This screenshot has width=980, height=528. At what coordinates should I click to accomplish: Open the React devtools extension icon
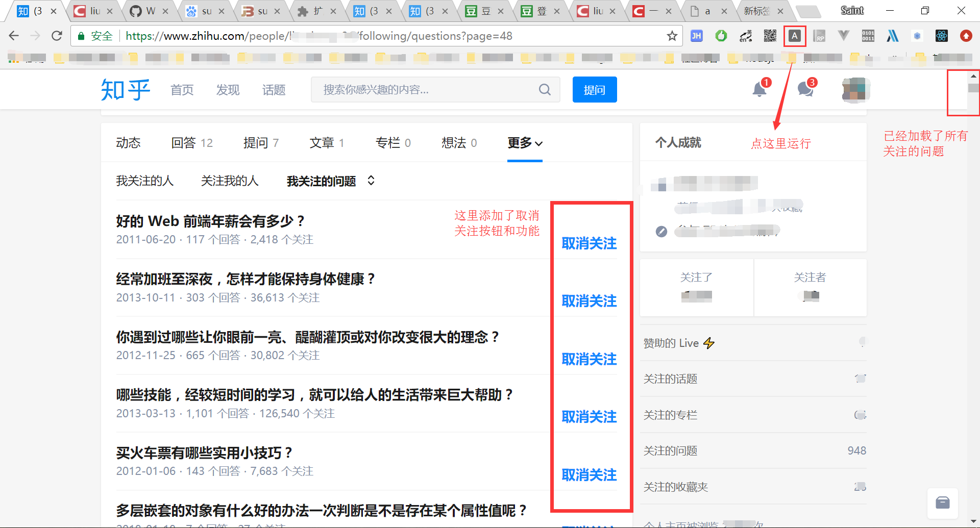point(942,36)
